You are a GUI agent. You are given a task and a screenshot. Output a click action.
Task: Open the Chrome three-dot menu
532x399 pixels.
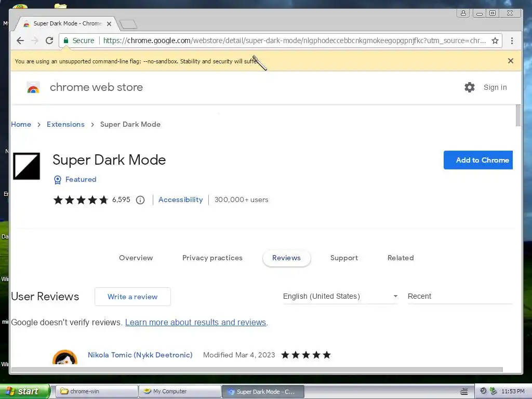512,41
